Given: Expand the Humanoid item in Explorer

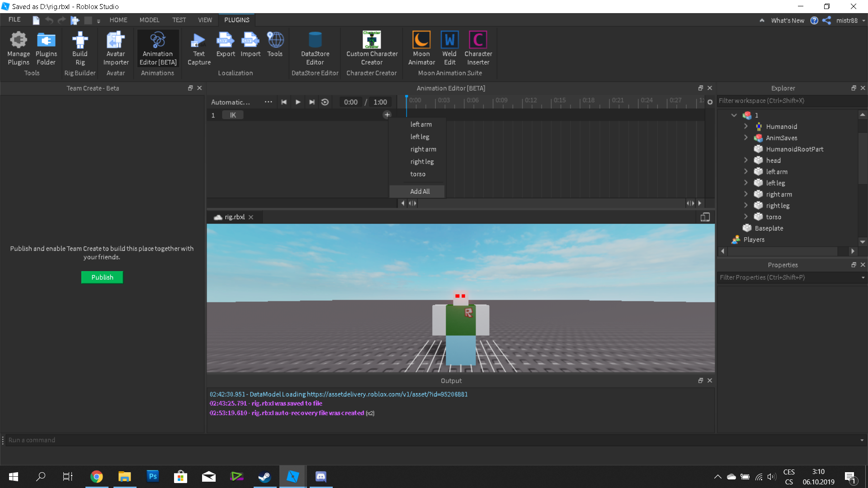Looking at the screenshot, I should (746, 127).
